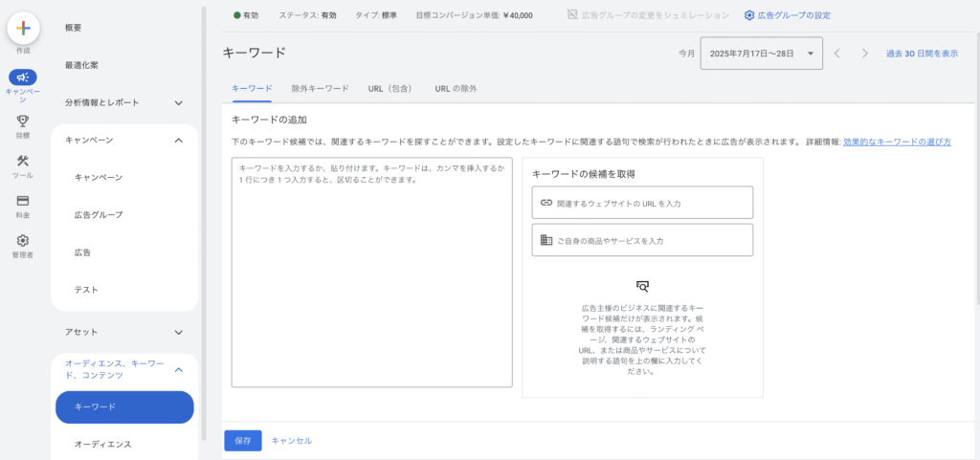Click the colorful plus Create button
Viewport: 980px width, 460px height.
[23, 28]
